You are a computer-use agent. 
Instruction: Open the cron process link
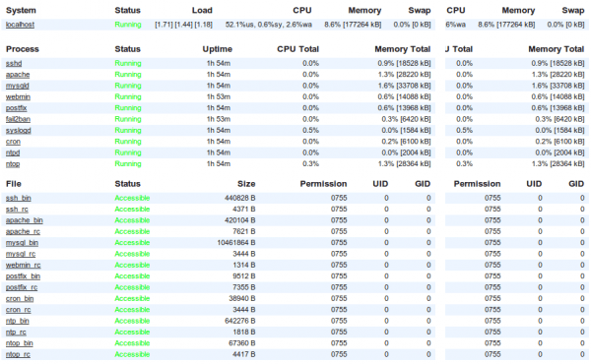click(13, 142)
